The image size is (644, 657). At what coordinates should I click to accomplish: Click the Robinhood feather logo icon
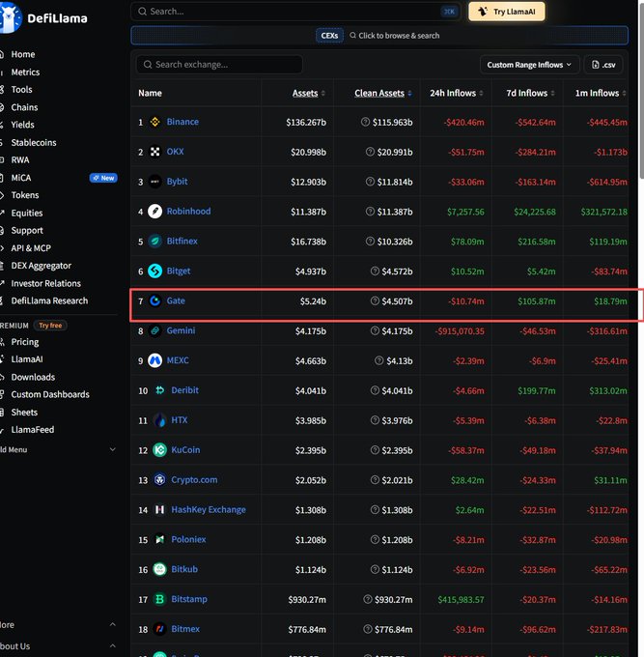pos(154,212)
